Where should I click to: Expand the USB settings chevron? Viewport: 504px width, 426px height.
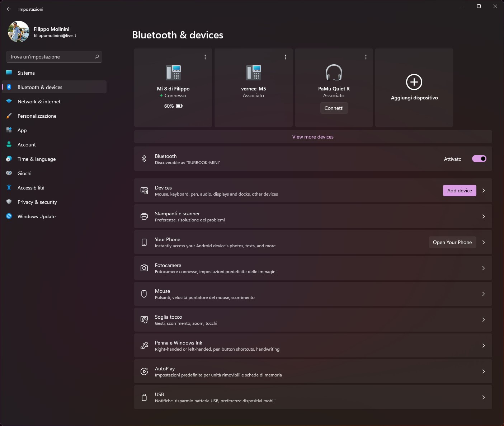tap(484, 397)
